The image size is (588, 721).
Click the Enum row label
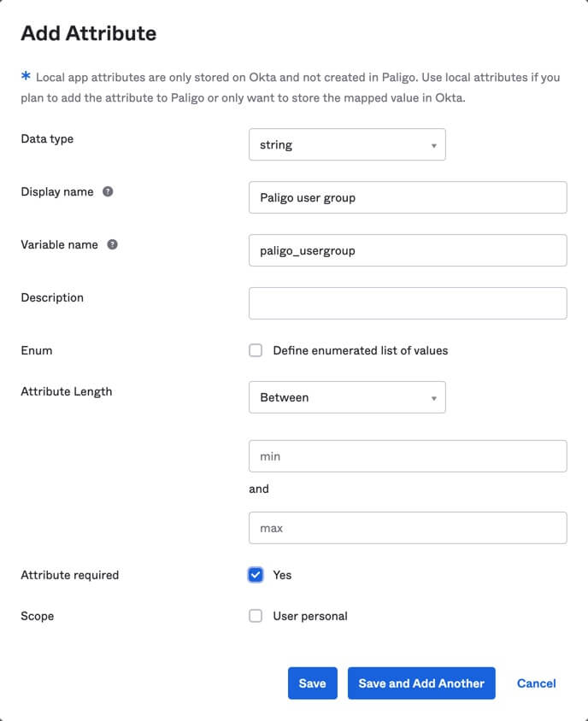coord(36,350)
